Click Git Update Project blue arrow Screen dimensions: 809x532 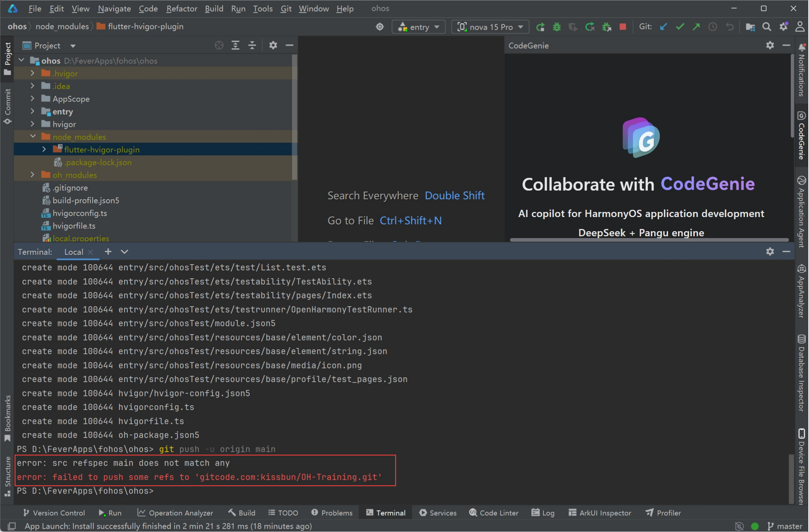(663, 27)
